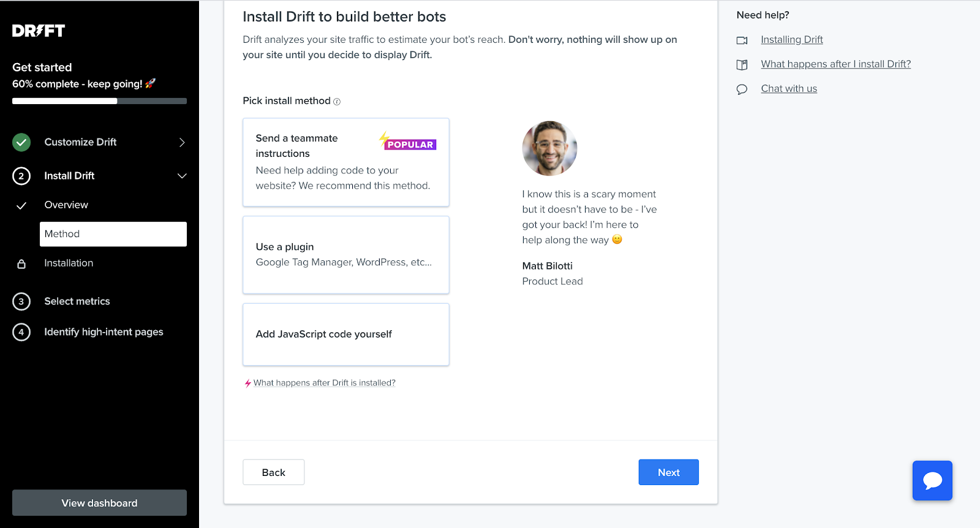Pick Add JavaScript code yourself option
The height and width of the screenshot is (528, 980).
click(x=345, y=334)
